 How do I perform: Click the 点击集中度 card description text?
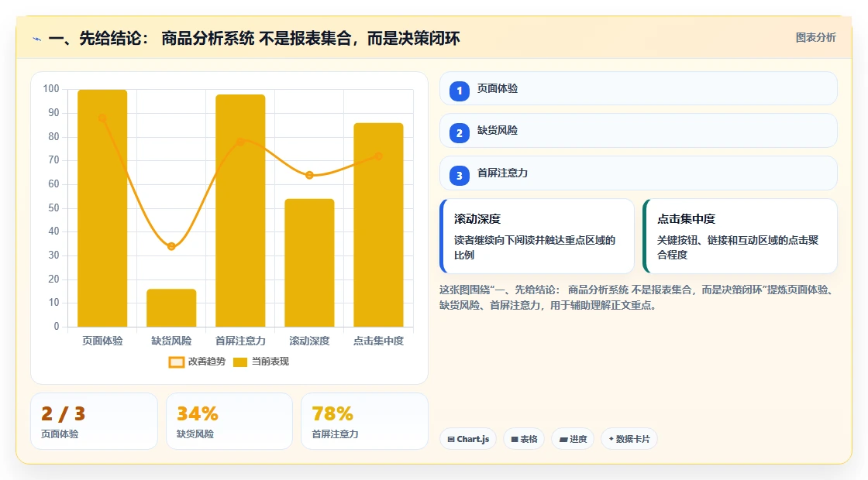(738, 247)
